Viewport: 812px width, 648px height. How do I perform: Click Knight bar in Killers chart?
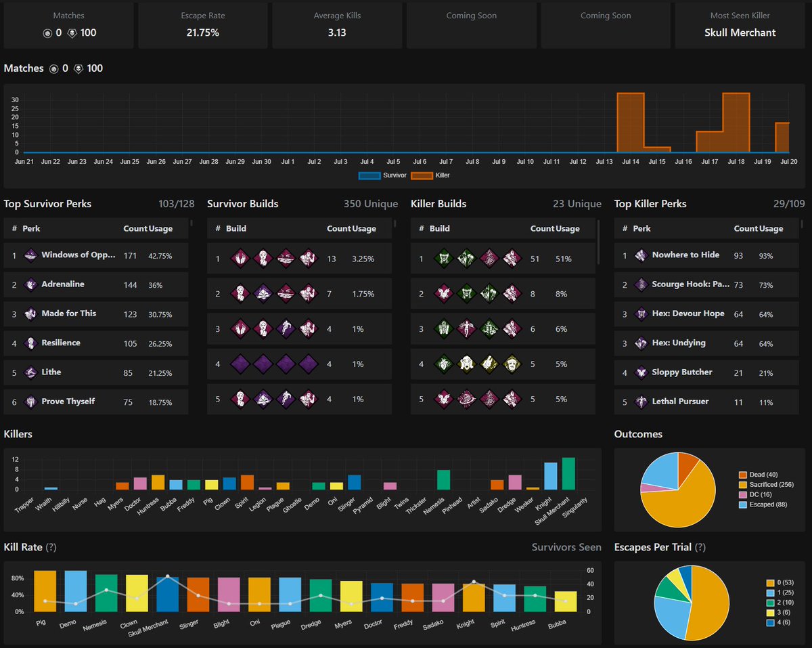coord(551,476)
